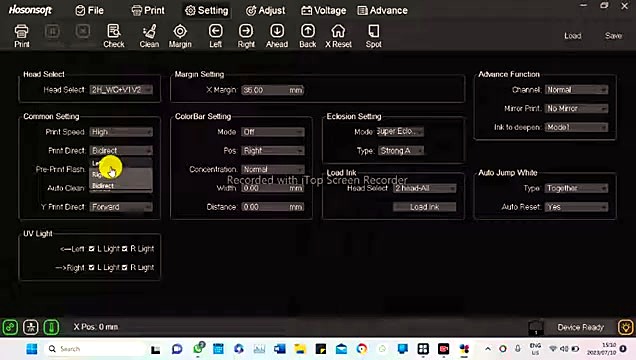Click the green thermometer status icon

pos(51,327)
